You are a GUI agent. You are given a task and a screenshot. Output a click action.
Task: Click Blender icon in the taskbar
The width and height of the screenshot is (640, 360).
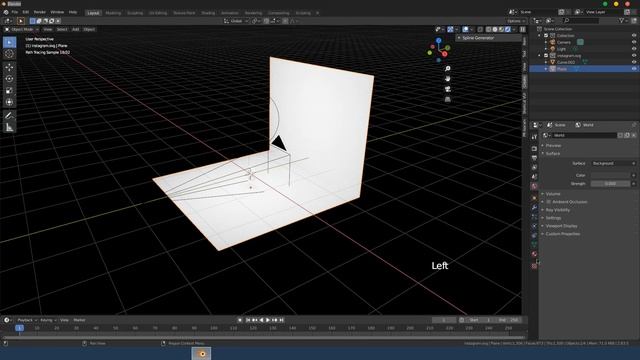click(201, 353)
